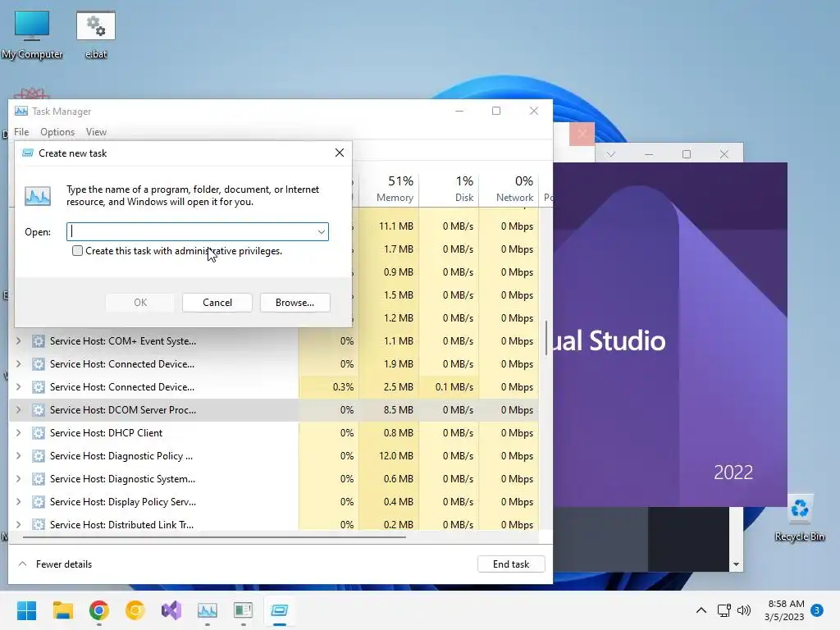Click gear icon of Distributed Link Tracking row
The width and height of the screenshot is (840, 630).
pos(38,524)
